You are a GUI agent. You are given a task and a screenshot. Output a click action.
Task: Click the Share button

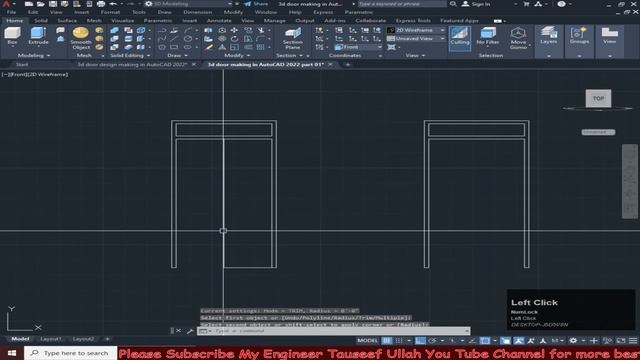(256, 4)
